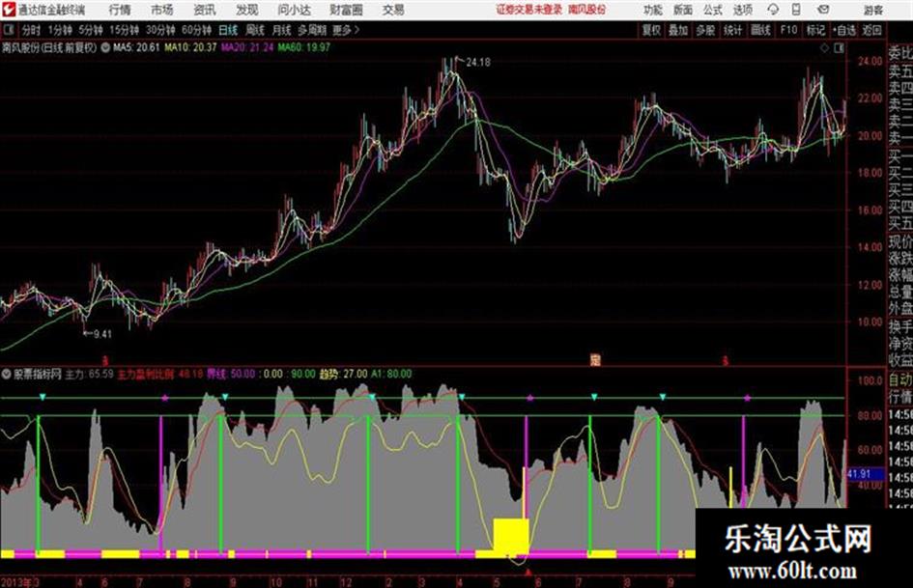Image resolution: width=913 pixels, height=588 pixels.
Task: Open the main chart indicator dropdown arrow
Action: (105, 48)
